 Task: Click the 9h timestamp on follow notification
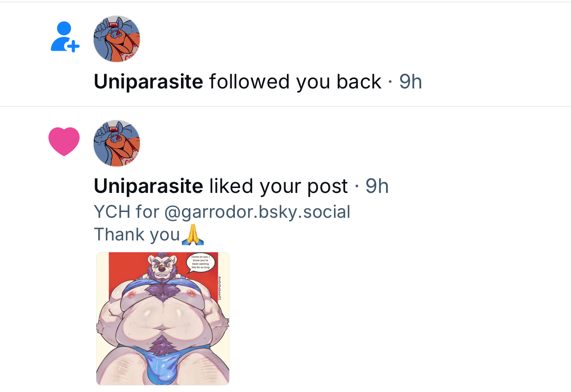click(x=410, y=82)
